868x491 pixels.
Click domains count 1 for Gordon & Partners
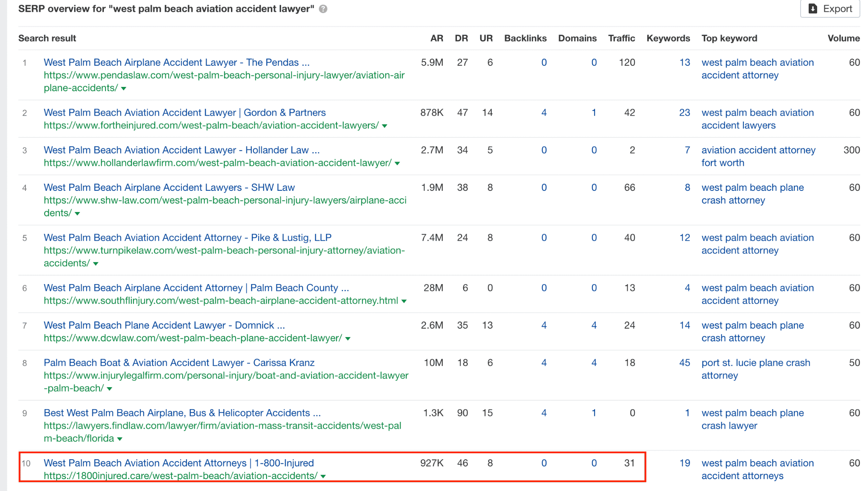(594, 112)
